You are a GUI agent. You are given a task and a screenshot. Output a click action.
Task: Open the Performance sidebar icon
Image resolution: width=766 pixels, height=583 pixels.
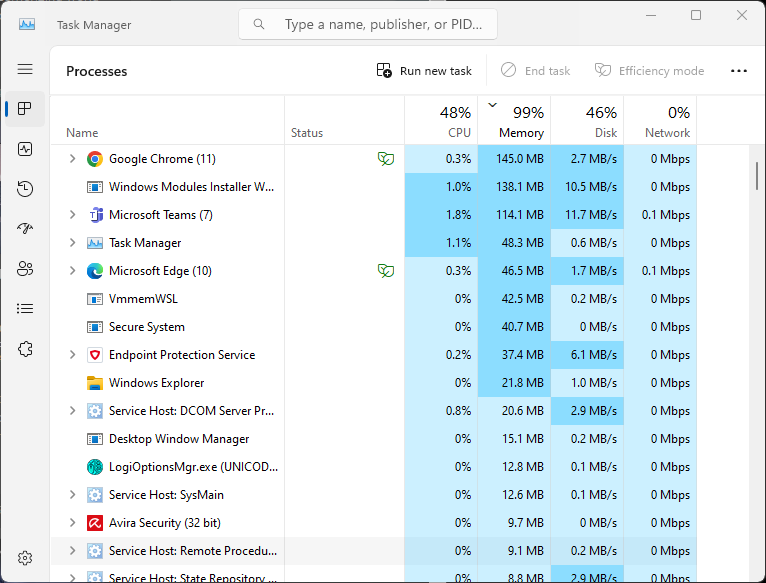(x=25, y=149)
